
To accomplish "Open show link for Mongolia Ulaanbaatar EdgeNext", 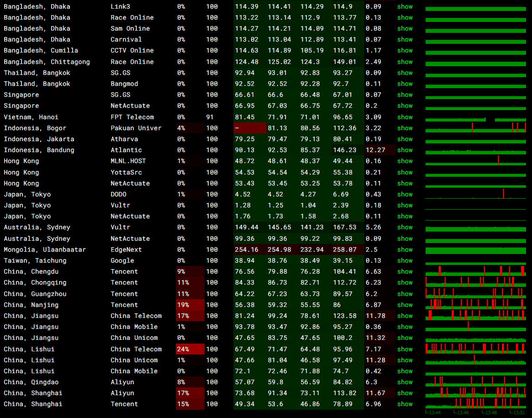I will pos(405,249).
